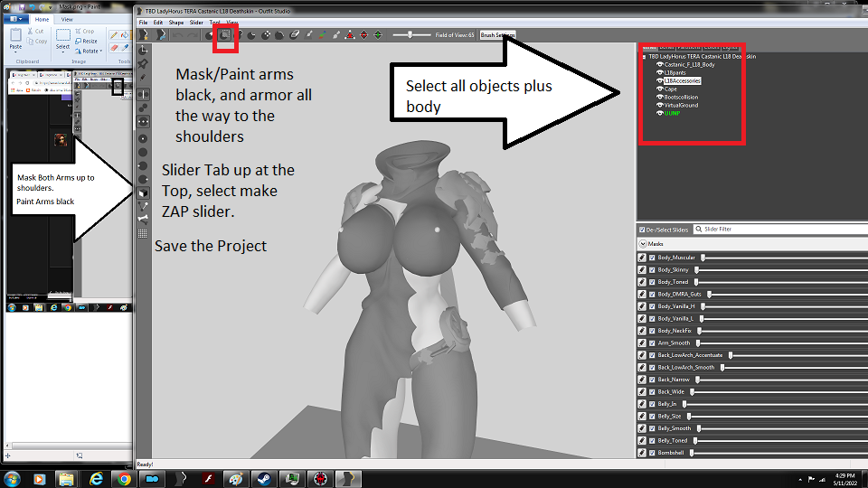Collapse the TBD LadyHorus project tree node
The image size is (868, 488).
(x=645, y=56)
